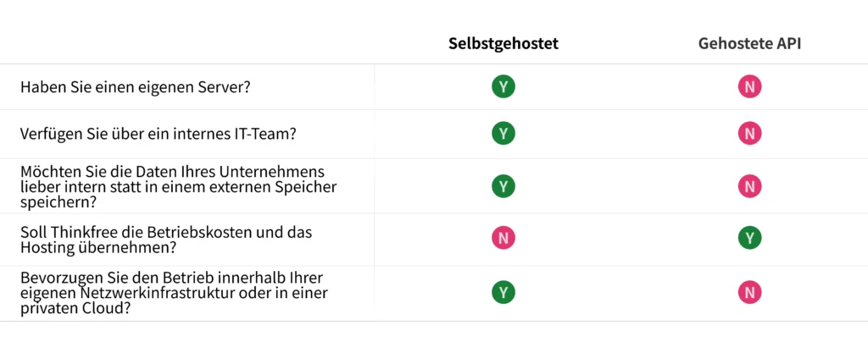Select the red N for internal IT-Team, Gehostete API

point(748,133)
